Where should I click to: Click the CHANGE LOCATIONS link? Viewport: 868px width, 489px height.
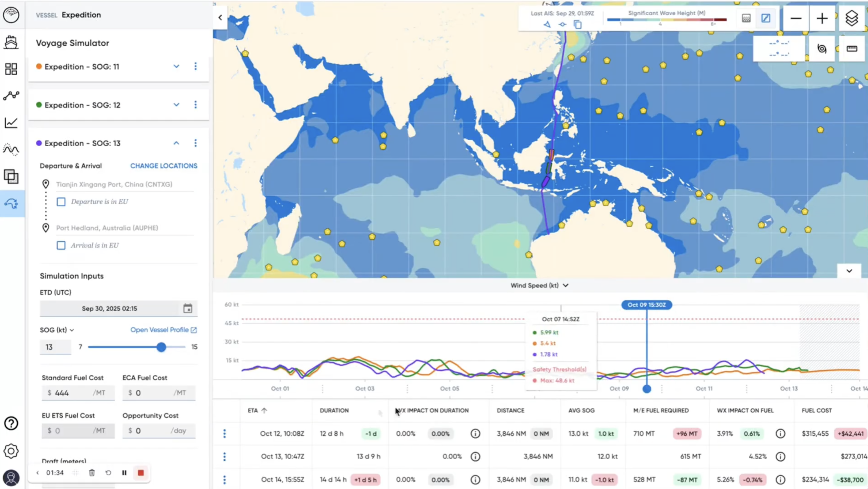tap(164, 166)
